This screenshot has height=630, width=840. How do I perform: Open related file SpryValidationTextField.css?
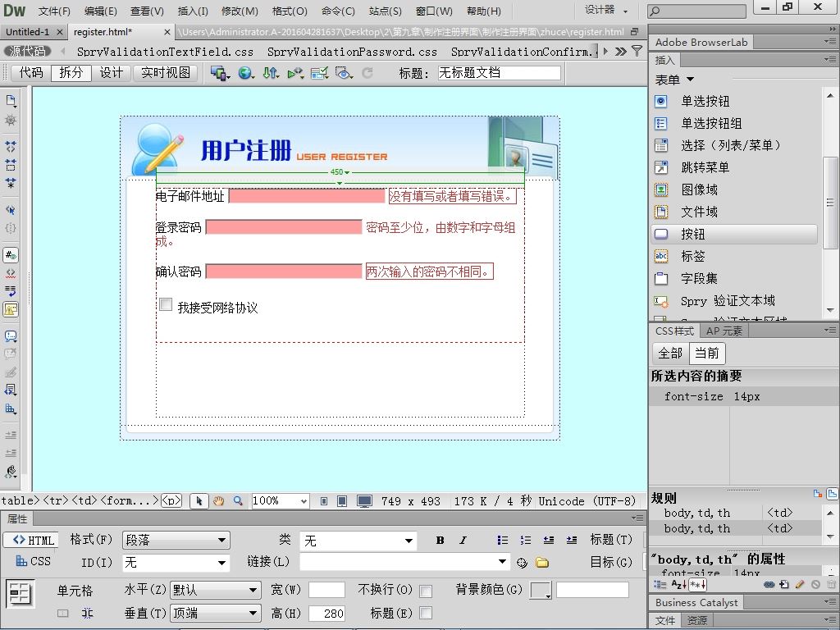click(x=165, y=52)
